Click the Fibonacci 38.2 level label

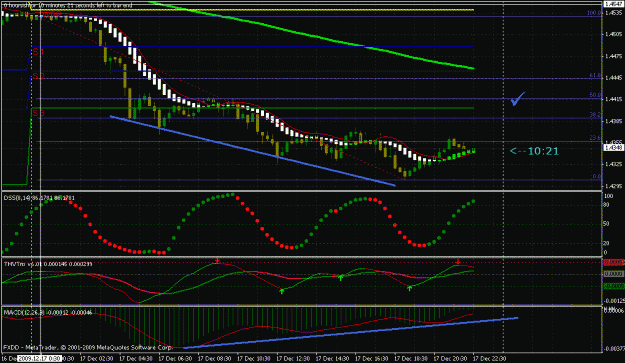click(596, 115)
